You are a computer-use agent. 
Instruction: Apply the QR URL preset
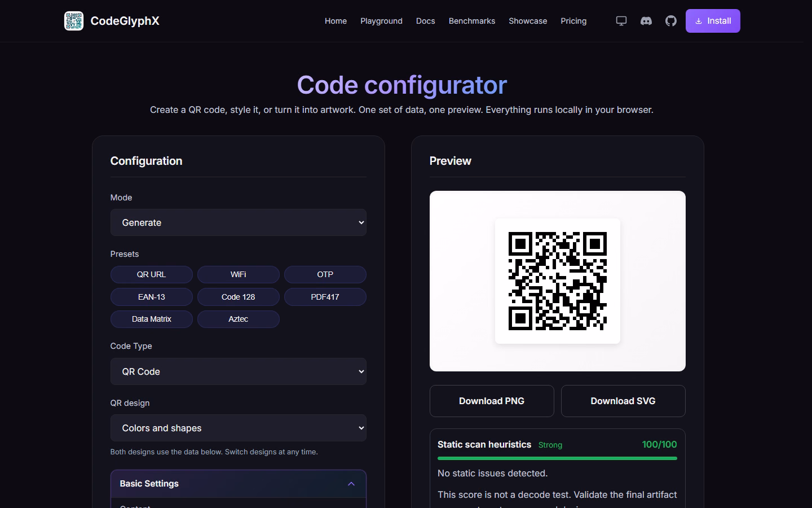[152, 274]
